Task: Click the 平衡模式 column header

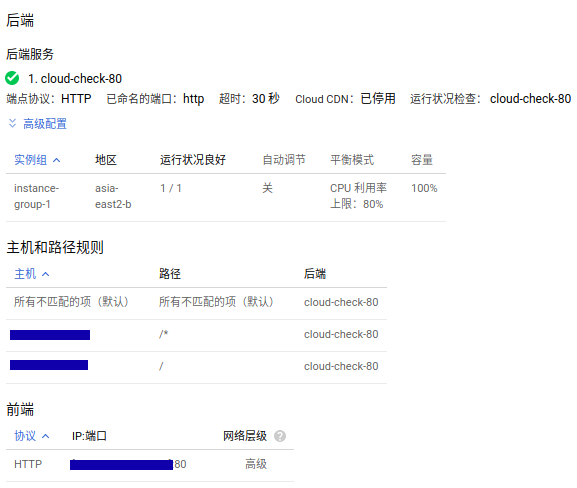Action: click(352, 160)
